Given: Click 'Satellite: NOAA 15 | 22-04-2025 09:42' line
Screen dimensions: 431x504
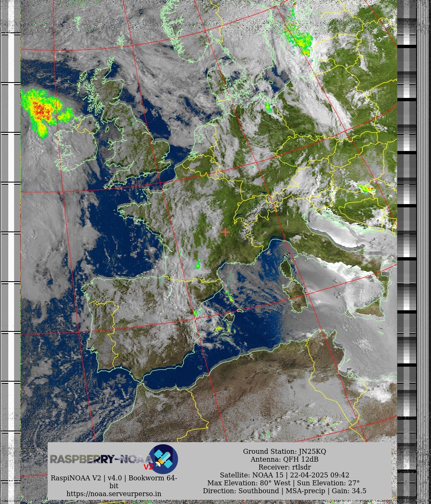Looking at the screenshot, I should tap(284, 475).
